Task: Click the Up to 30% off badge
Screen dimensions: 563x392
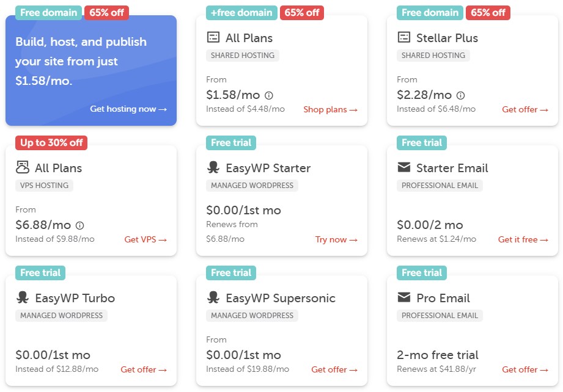Action: (51, 143)
